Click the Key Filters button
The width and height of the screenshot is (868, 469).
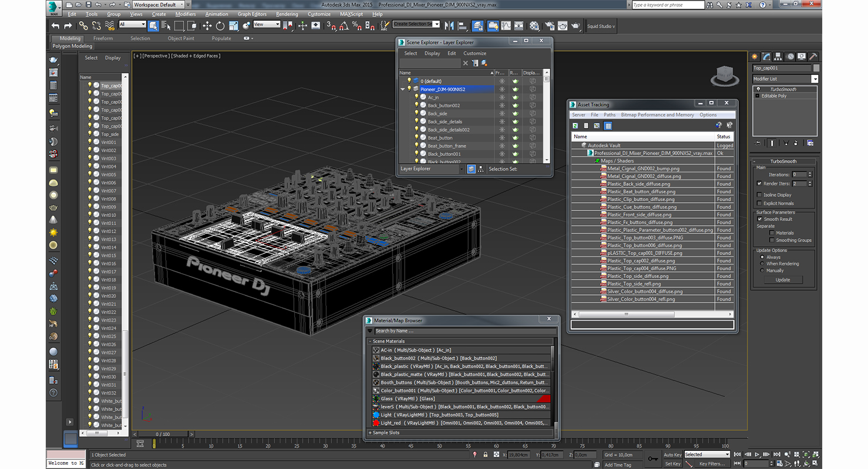(711, 464)
